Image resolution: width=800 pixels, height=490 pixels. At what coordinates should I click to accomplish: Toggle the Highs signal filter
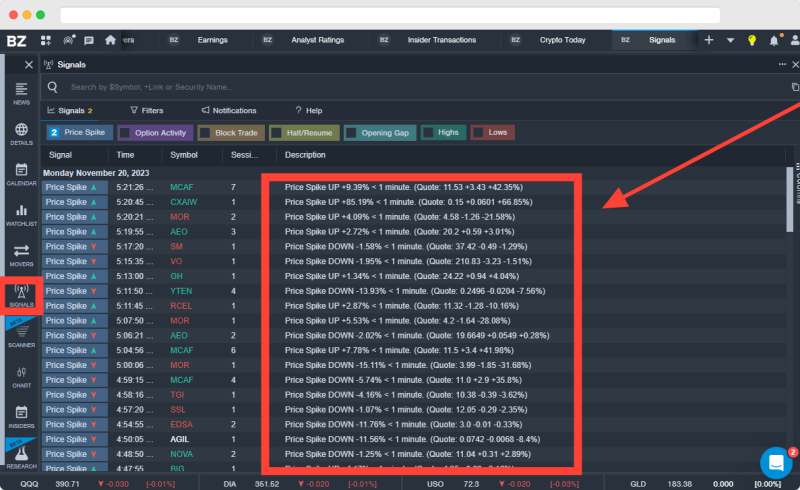pos(443,133)
